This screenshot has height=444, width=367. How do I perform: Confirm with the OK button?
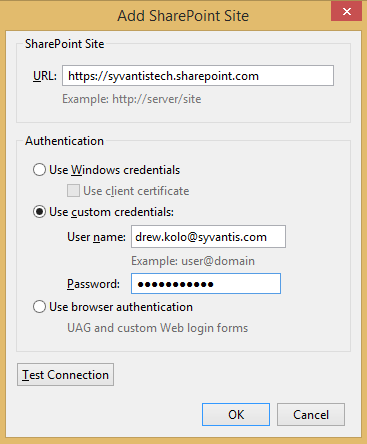click(236, 415)
